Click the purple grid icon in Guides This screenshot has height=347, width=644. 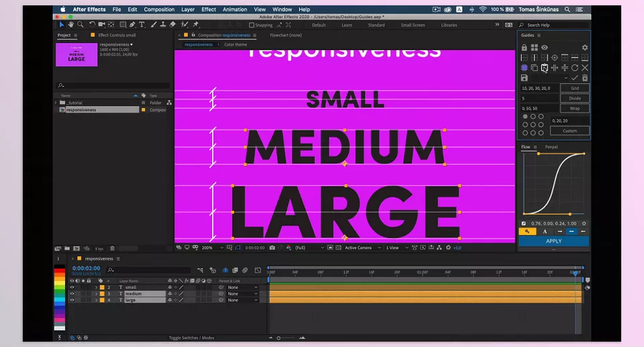point(525,67)
